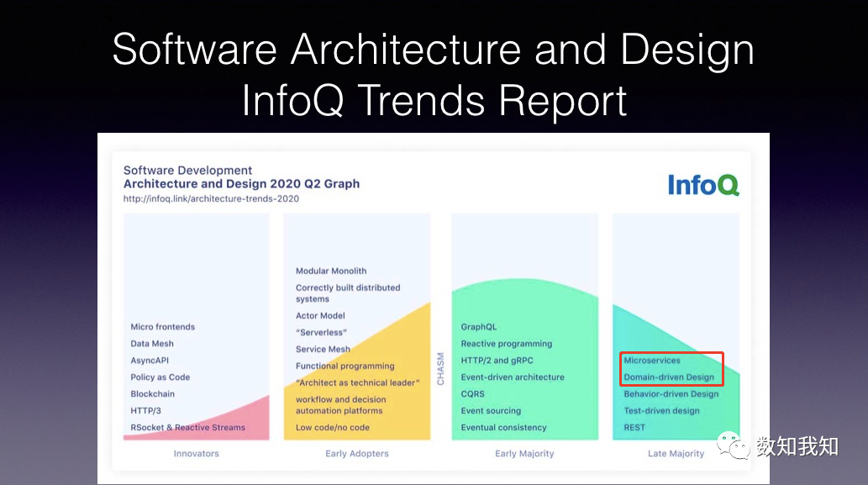Select 'RSocket & Reactive Streams' text
The height and width of the screenshot is (485, 868).
tap(187, 427)
